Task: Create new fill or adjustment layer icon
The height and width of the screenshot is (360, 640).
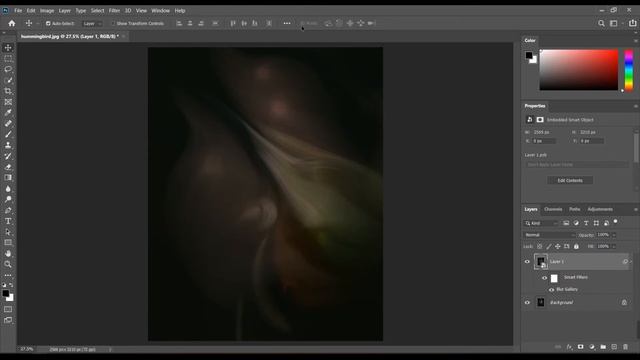Action: point(592,347)
